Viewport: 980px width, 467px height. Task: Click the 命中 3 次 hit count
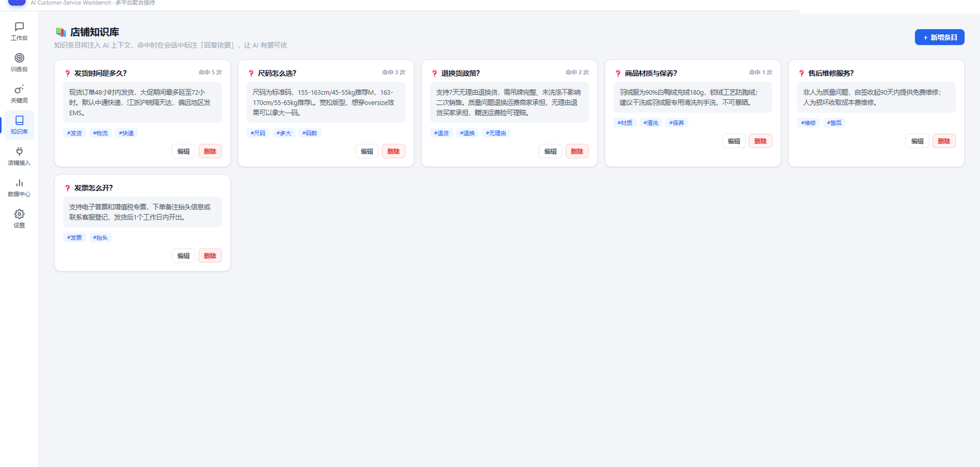point(394,72)
